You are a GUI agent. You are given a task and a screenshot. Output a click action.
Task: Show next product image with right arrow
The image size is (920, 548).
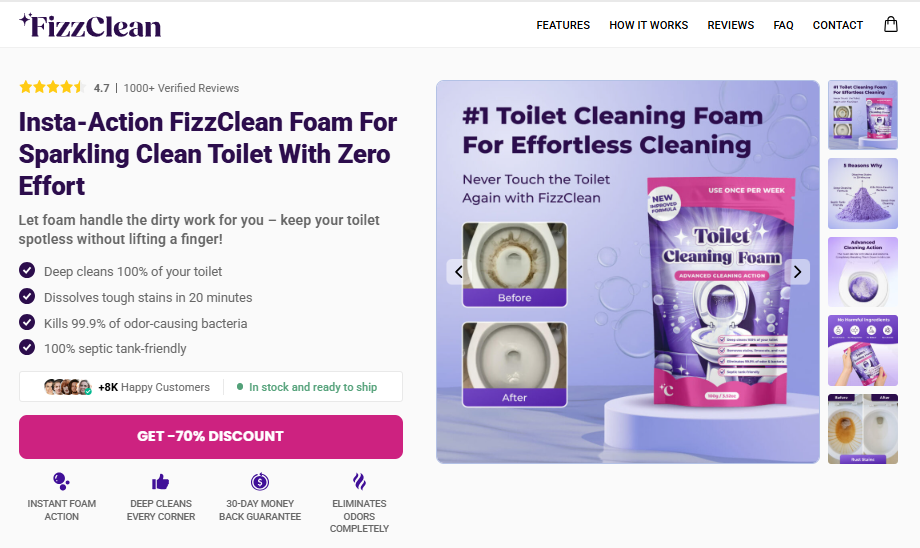pyautogui.click(x=797, y=271)
